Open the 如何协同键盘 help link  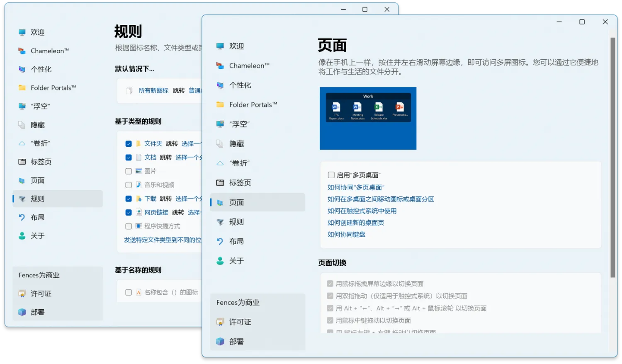(346, 234)
